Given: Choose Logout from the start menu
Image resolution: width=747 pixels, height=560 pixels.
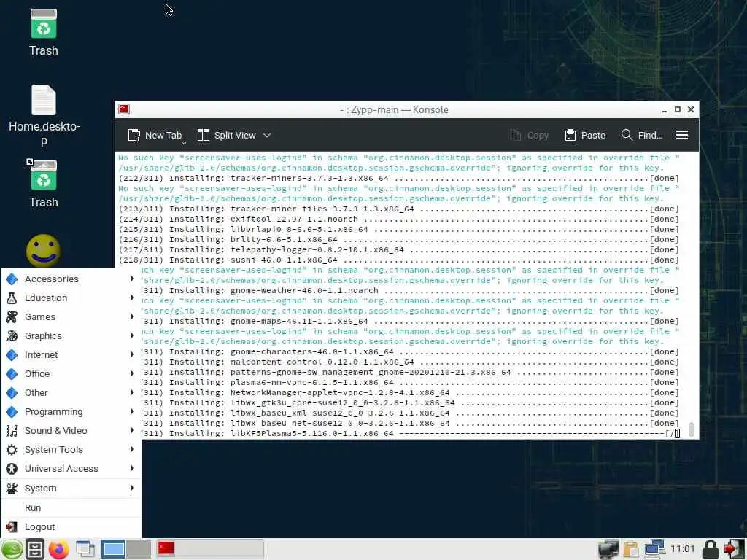Looking at the screenshot, I should [x=71, y=527].
